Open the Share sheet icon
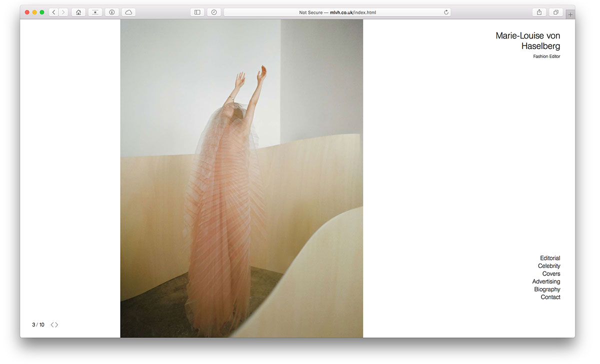 click(x=539, y=12)
